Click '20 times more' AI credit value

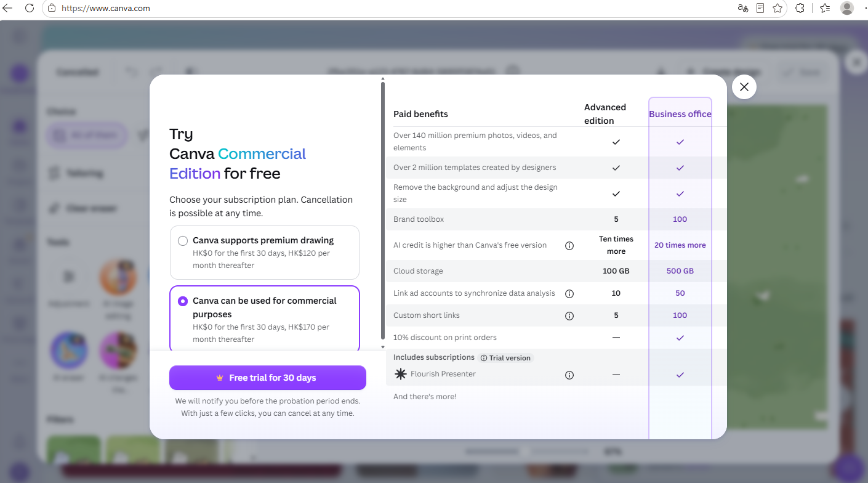[680, 245]
